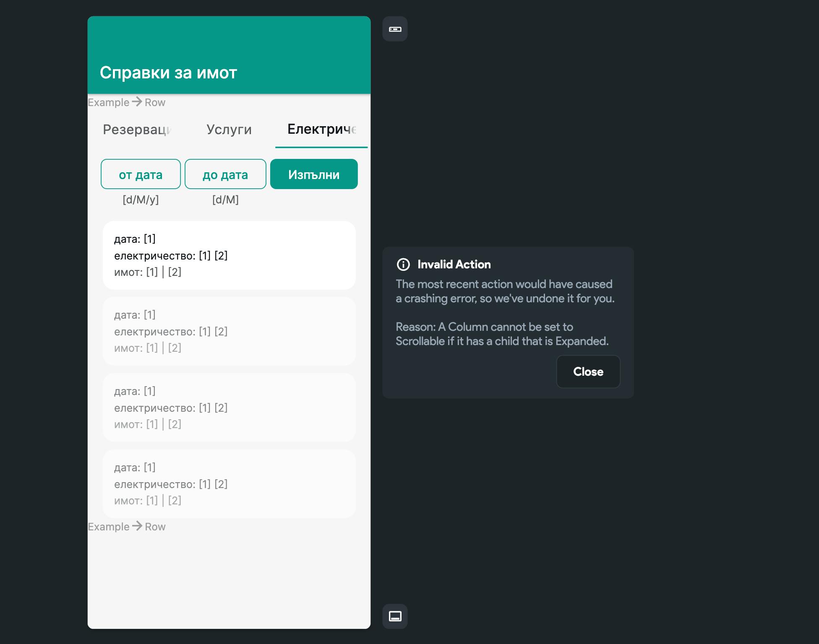Screen dimensions: 819x644
Task: Select the fourth faded record card
Action: (229, 484)
